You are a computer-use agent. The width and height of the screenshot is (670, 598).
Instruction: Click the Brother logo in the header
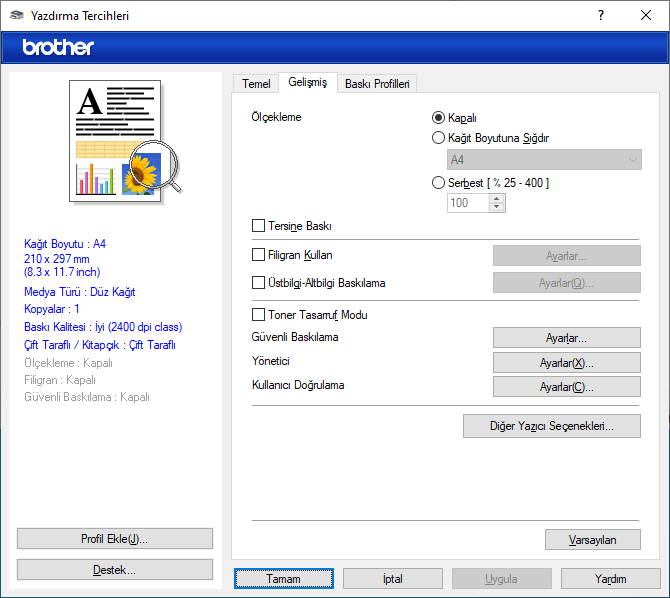58,47
